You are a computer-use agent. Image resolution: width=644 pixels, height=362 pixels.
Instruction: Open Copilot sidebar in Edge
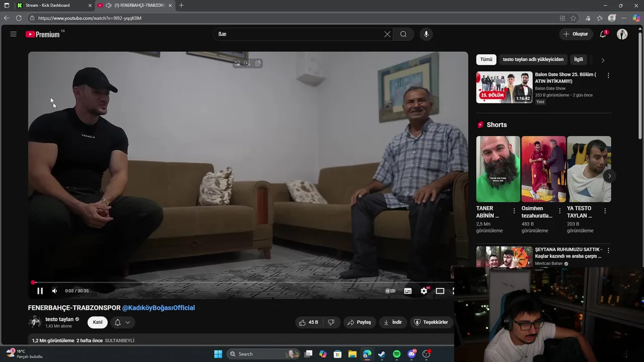636,18
